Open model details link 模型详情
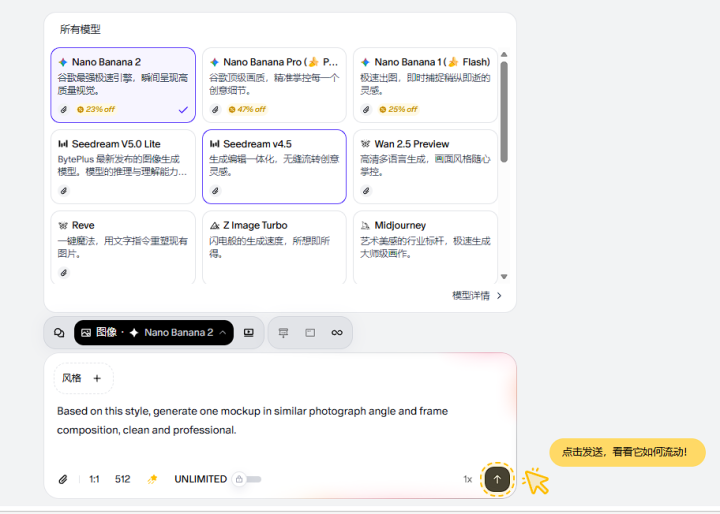The height and width of the screenshot is (514, 720). point(477,295)
